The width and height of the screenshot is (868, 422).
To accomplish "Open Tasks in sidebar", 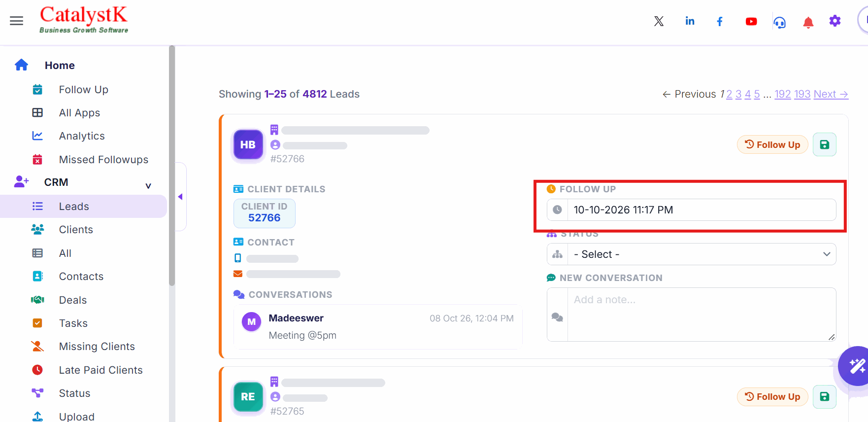I will [73, 323].
